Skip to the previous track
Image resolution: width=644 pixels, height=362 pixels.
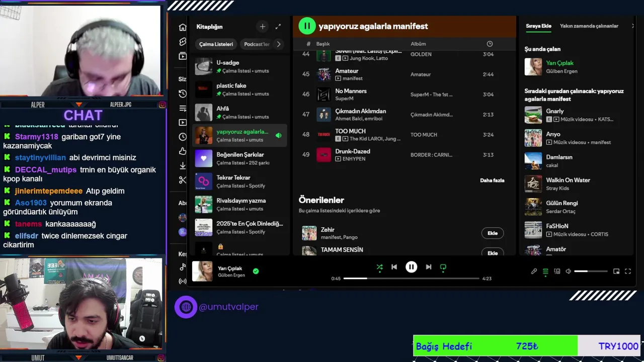point(394,267)
